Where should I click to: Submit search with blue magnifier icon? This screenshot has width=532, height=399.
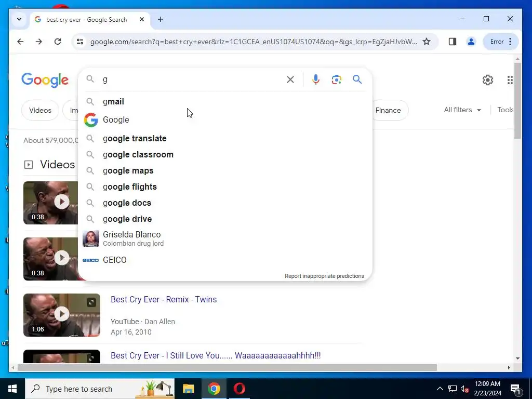pos(357,79)
